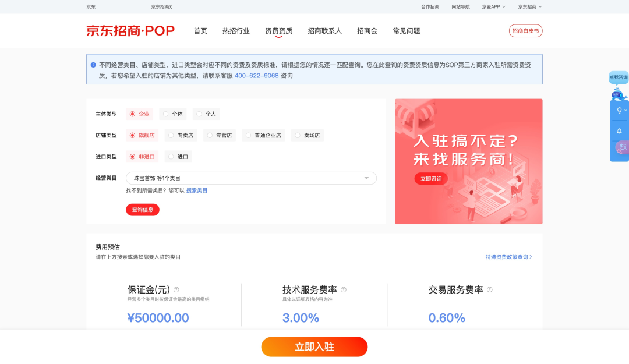Open 招商联系人 nav item
The height and width of the screenshot is (364, 629).
pos(324,31)
